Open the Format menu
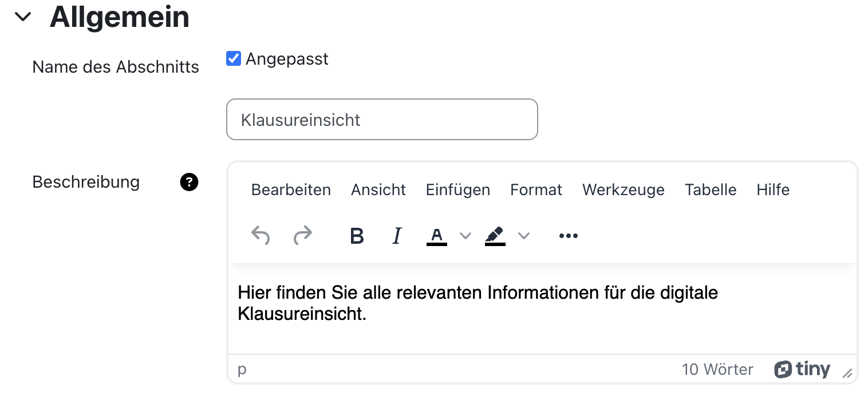 [535, 189]
